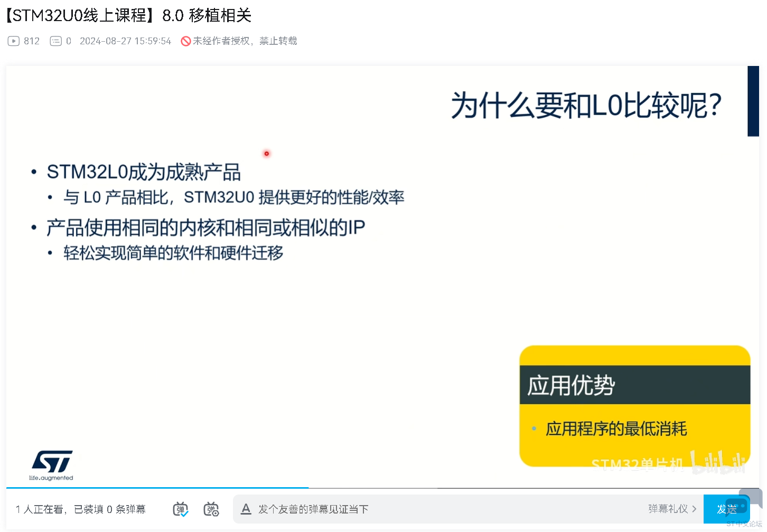Click the 发送 button
The width and height of the screenshot is (767, 532).
pos(727,509)
